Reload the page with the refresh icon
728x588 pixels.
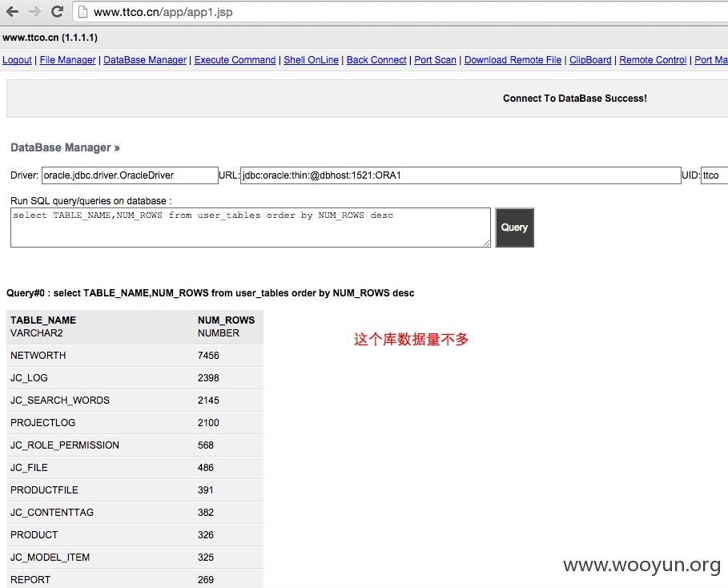[57, 11]
